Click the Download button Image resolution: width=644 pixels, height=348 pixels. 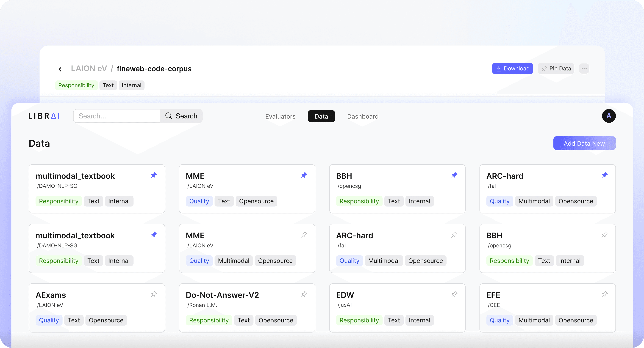point(512,69)
